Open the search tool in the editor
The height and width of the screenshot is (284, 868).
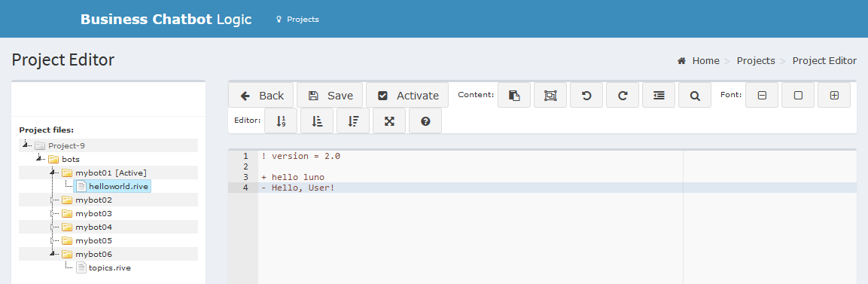tap(695, 95)
